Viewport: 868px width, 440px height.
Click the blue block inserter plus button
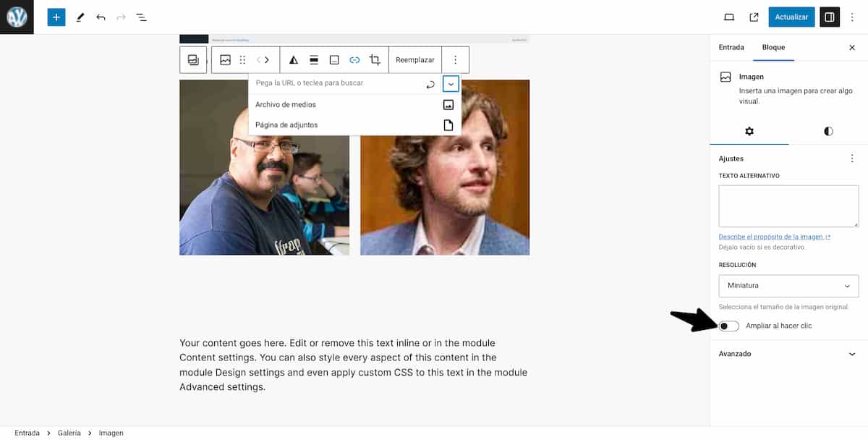56,17
